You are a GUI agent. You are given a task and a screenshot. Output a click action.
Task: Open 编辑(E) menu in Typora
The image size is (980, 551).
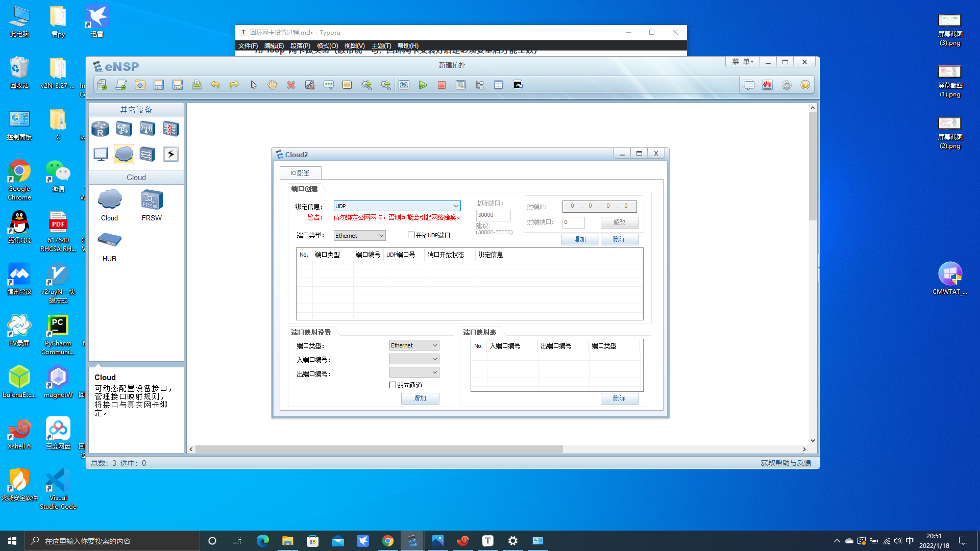(x=274, y=46)
